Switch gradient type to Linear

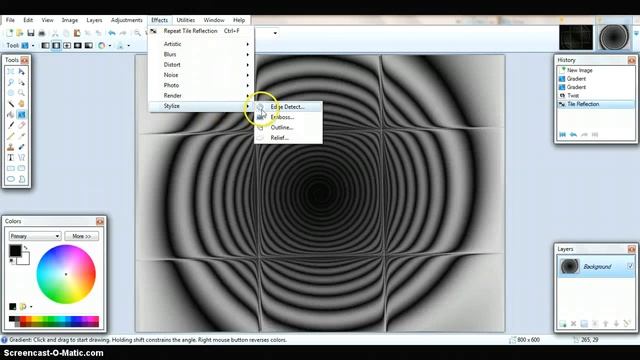coord(45,45)
